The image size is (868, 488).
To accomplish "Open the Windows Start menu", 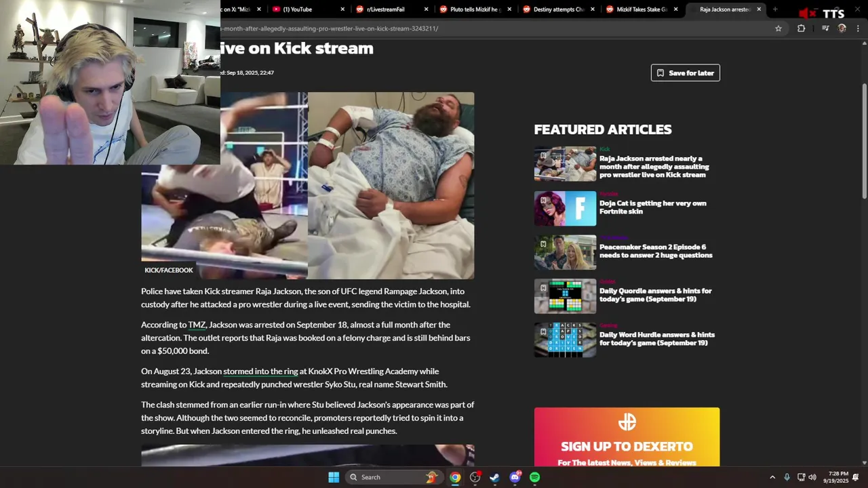I will point(334,477).
